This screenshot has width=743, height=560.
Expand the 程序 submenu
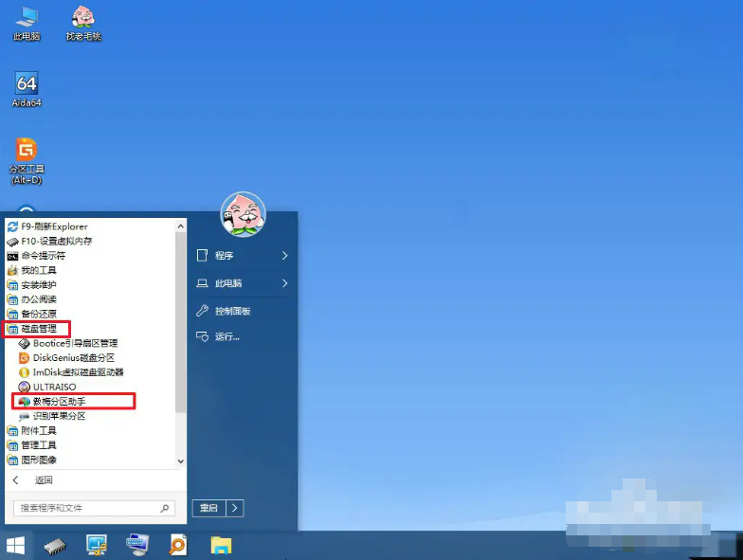coord(243,256)
